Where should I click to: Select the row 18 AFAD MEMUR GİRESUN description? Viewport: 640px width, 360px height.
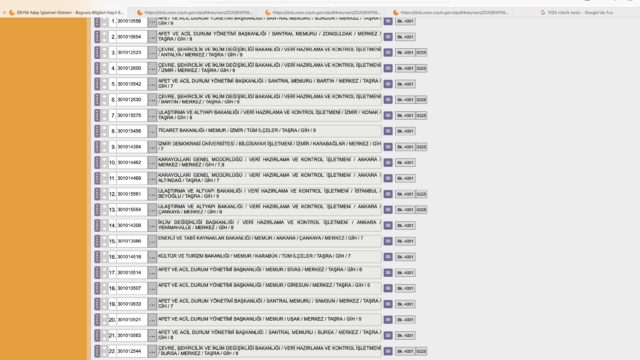[269, 288]
